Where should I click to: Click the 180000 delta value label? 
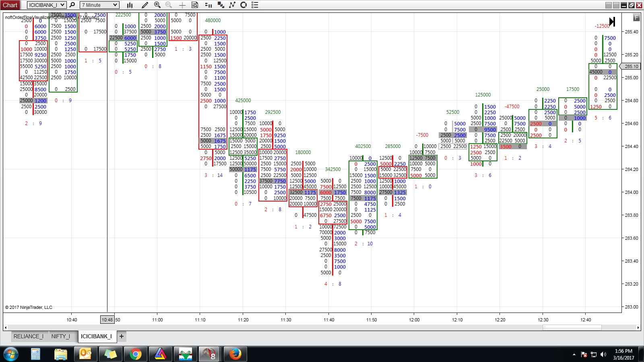pos(303,152)
